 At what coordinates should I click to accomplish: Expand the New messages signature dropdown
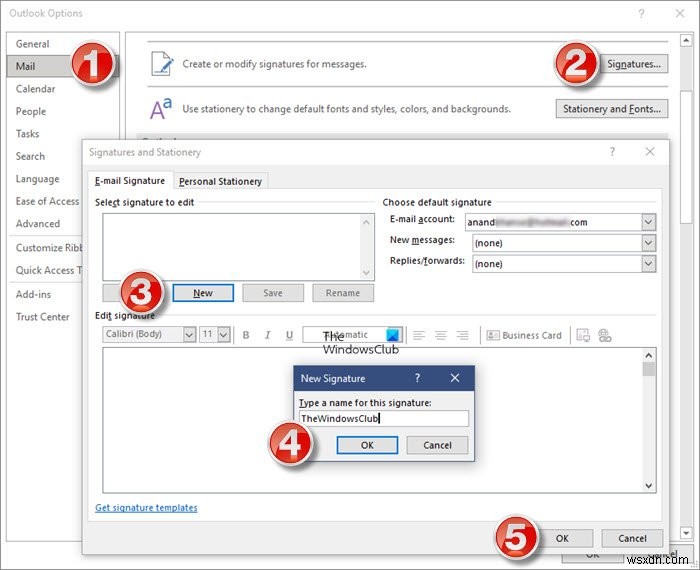click(648, 243)
